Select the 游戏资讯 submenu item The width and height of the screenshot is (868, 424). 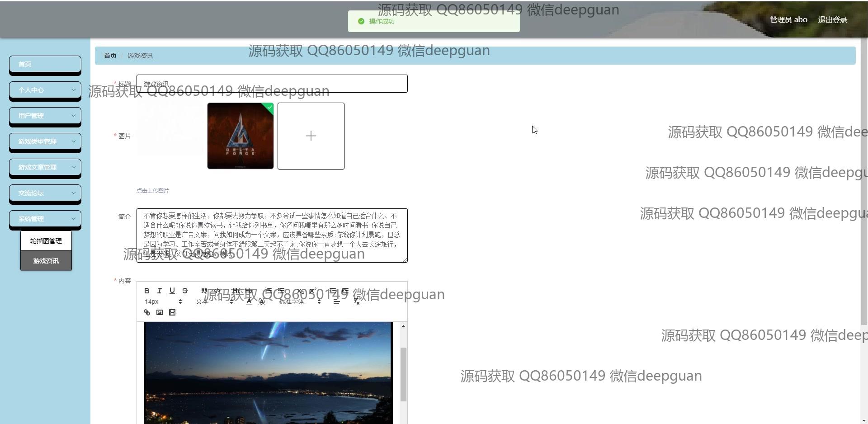(x=46, y=261)
